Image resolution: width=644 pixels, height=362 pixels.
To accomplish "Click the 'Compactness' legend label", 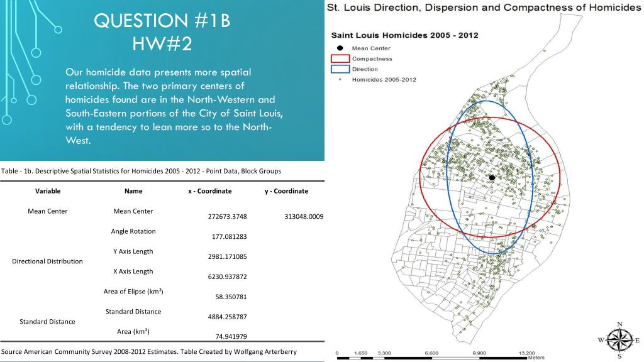I will tap(372, 58).
